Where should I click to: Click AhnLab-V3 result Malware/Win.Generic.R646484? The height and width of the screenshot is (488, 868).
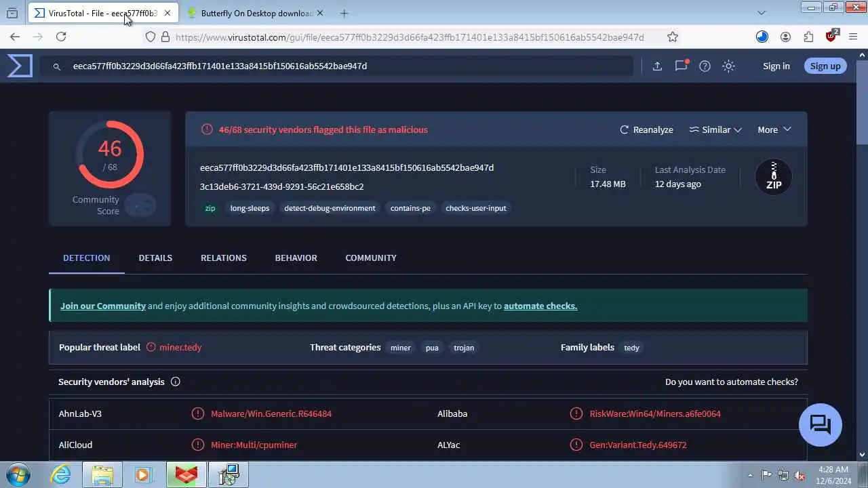[x=271, y=413]
